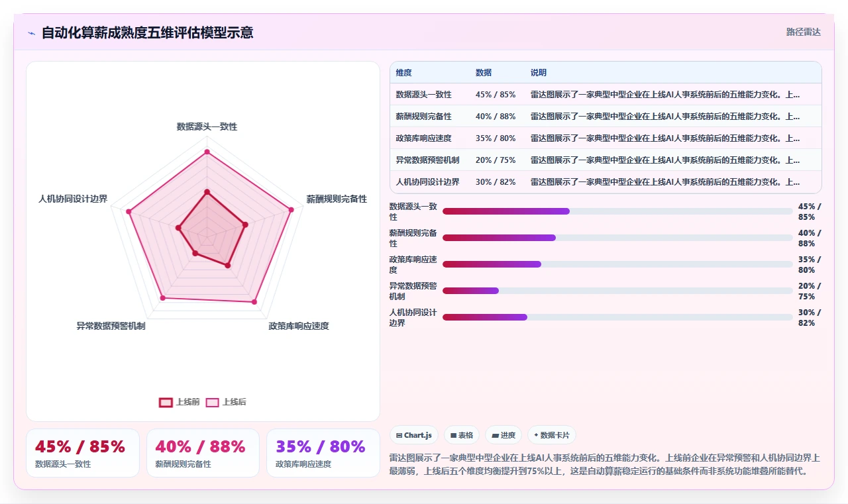Click the radar axis label 数据源头一致性
This screenshot has height=504, width=848.
pos(207,126)
